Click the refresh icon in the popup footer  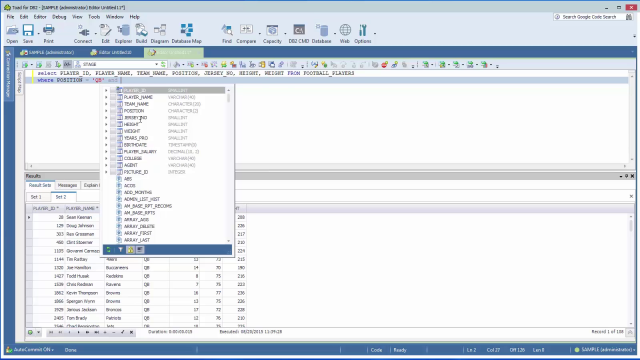pyautogui.click(x=109, y=250)
